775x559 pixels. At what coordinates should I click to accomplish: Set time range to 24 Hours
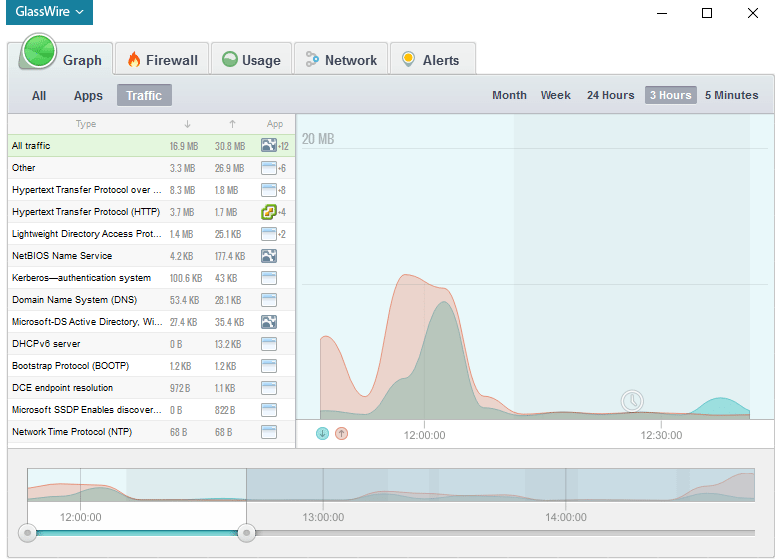point(610,95)
